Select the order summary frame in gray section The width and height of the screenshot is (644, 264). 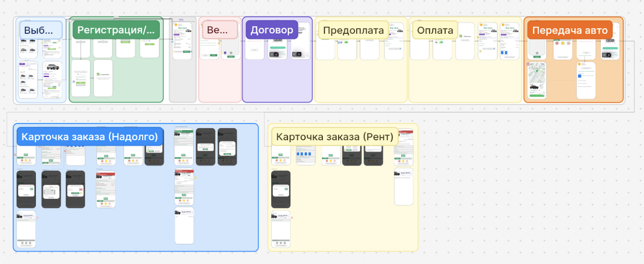[182, 41]
